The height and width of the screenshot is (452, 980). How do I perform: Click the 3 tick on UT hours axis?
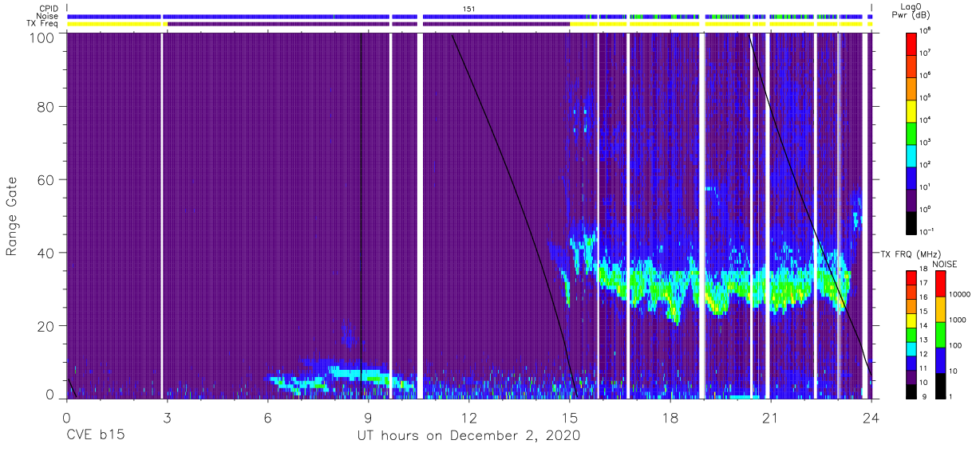coord(168,417)
